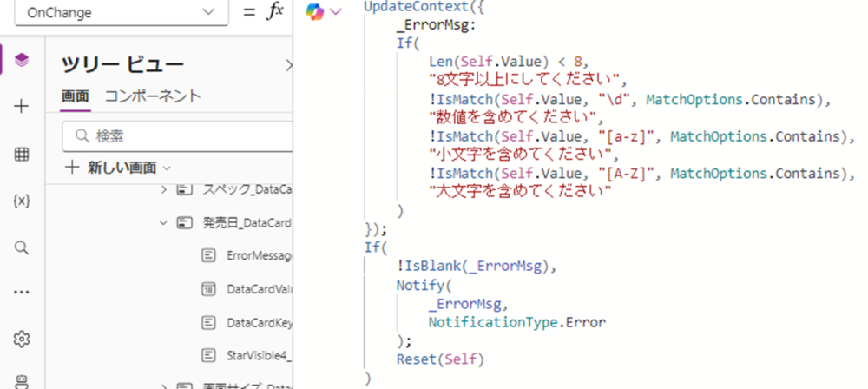
Task: Click the Reset(Self) formula line
Action: (x=441, y=359)
